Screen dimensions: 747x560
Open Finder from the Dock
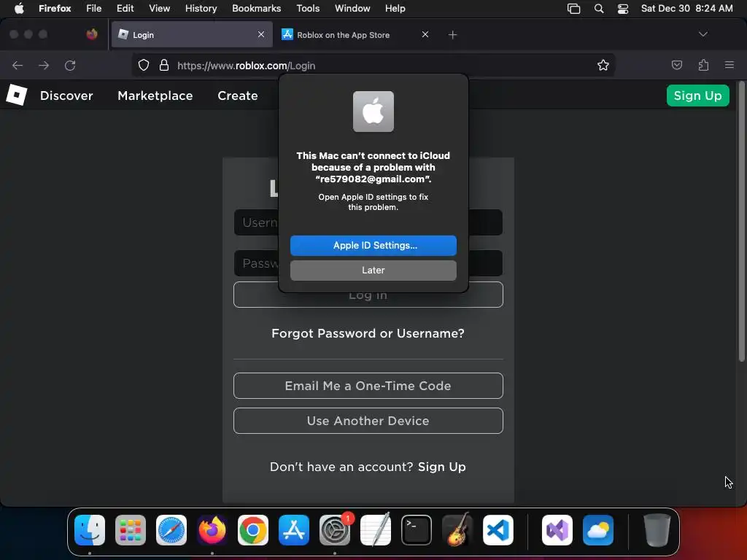pyautogui.click(x=90, y=530)
